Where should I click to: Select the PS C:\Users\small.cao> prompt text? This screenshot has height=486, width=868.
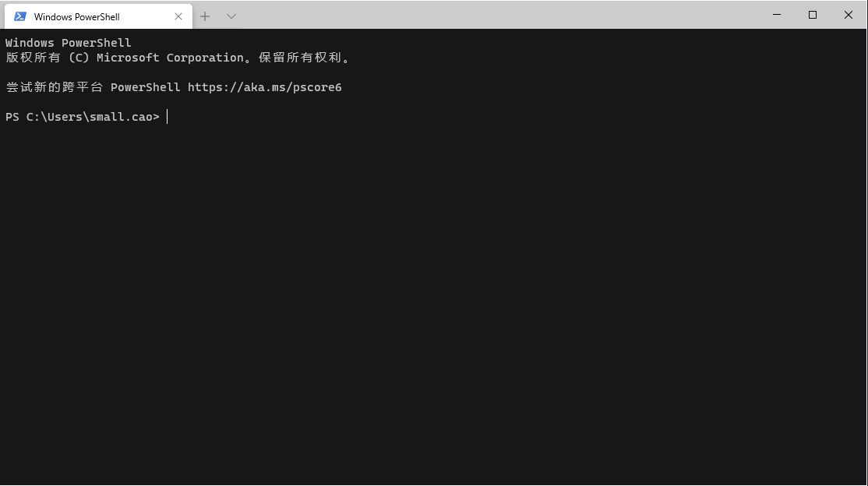pos(82,117)
